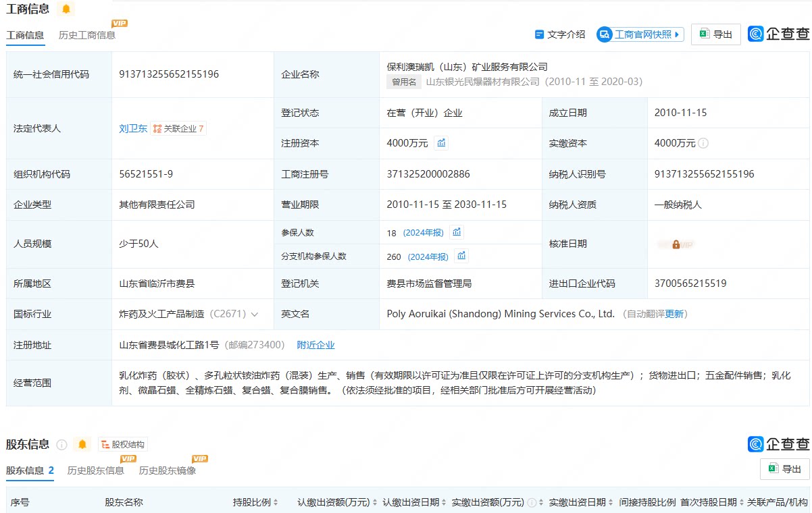Open the 附近企业 nearby companies link
Screen dimensions: 812x513
[x=316, y=345]
